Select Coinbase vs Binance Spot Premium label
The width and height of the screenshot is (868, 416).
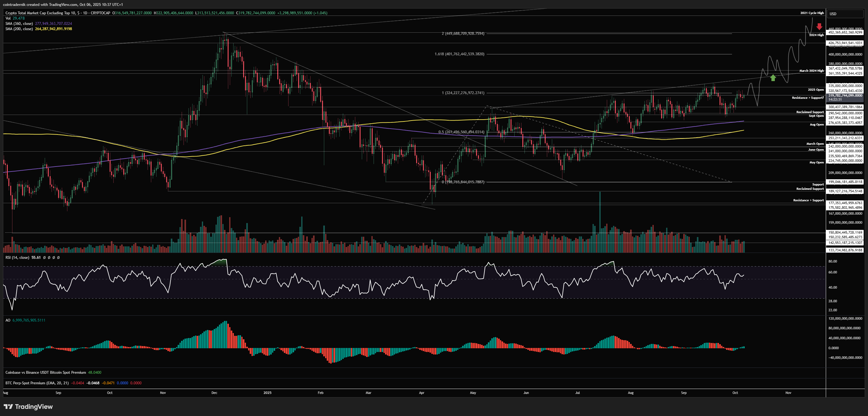click(x=45, y=373)
